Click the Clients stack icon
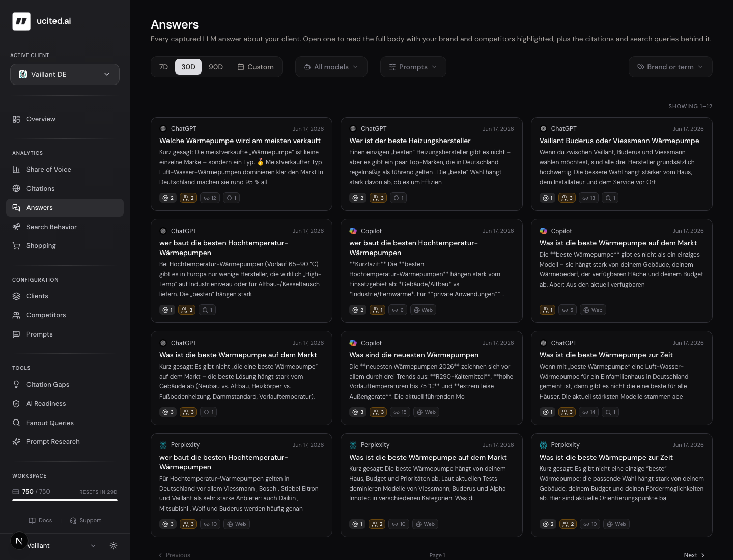The image size is (733, 560). click(x=16, y=296)
